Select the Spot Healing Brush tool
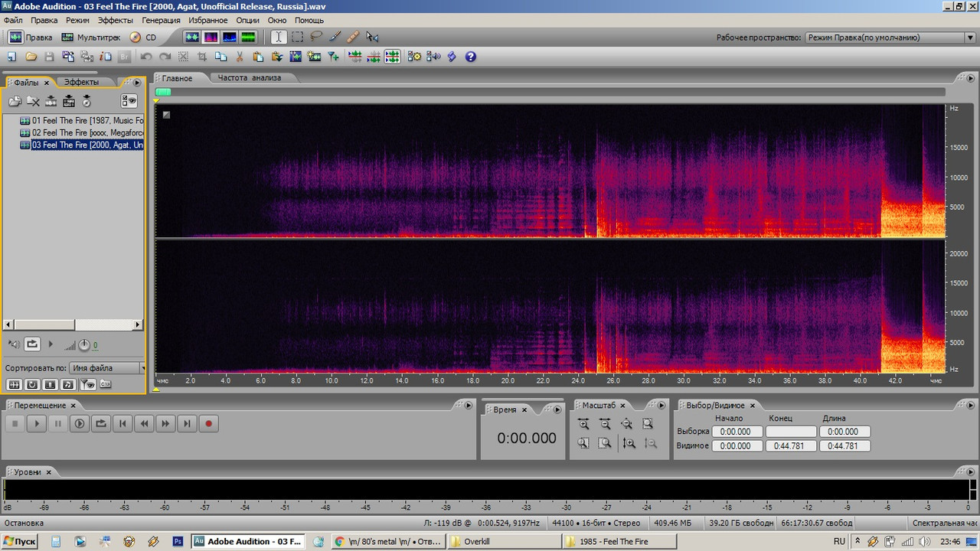980x551 pixels. [353, 37]
